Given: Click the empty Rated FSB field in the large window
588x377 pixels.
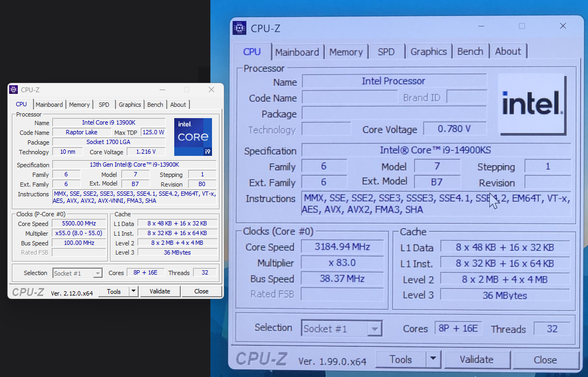Looking at the screenshot, I should click(343, 294).
